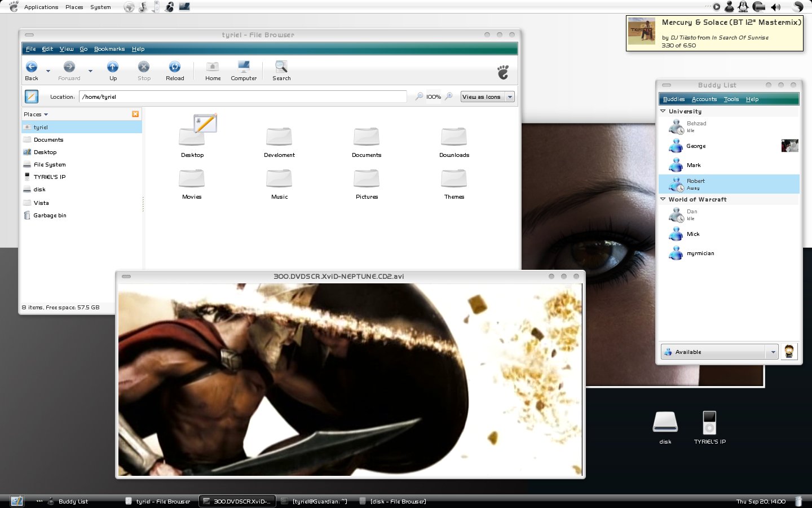Viewport: 812px width, 508px height.
Task: Click the location path input field
Action: [243, 97]
